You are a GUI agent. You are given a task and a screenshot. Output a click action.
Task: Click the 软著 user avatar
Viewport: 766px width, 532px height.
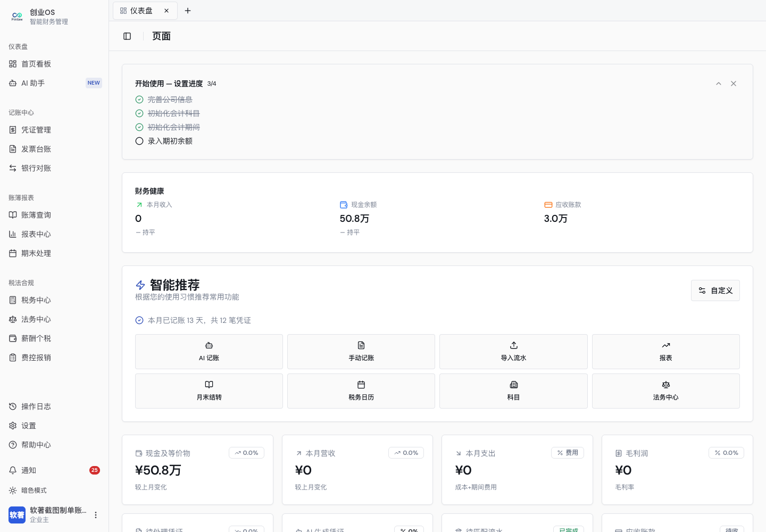click(x=17, y=515)
